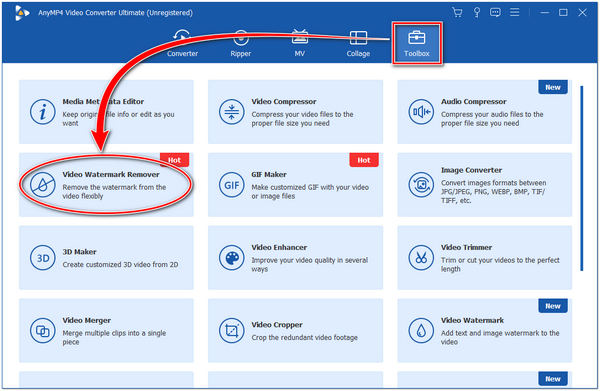Open the Video Merger tool
Screen dimensions: 600x391
[x=106, y=331]
